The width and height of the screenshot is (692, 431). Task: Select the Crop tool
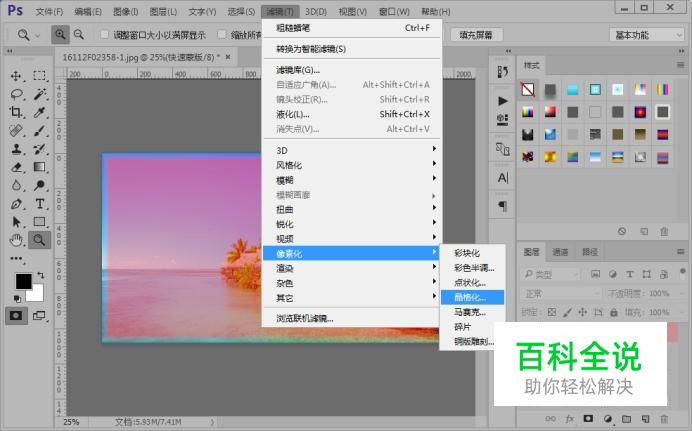(x=16, y=112)
